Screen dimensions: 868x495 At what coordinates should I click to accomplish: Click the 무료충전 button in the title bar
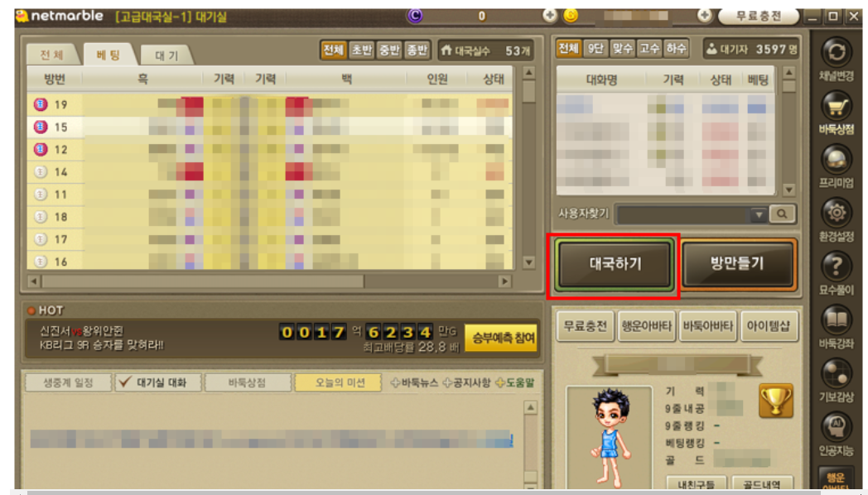point(759,16)
